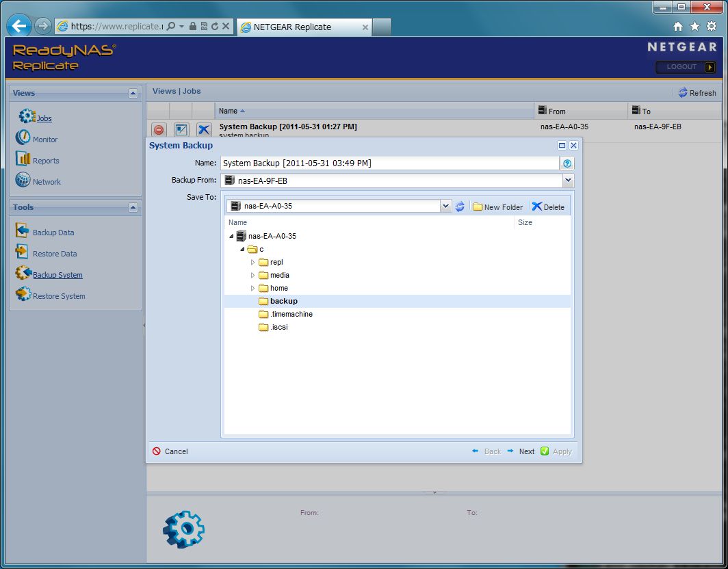Expand the media folder node

(x=252, y=275)
